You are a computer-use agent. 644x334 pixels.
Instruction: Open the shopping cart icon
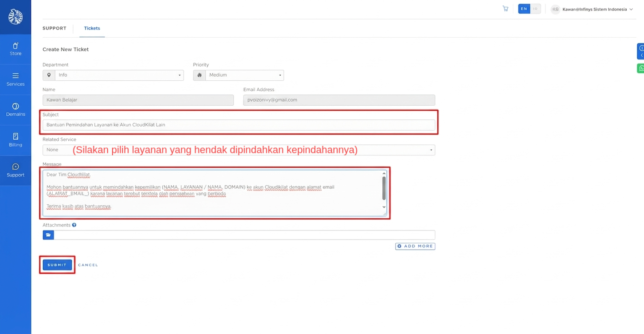505,9
